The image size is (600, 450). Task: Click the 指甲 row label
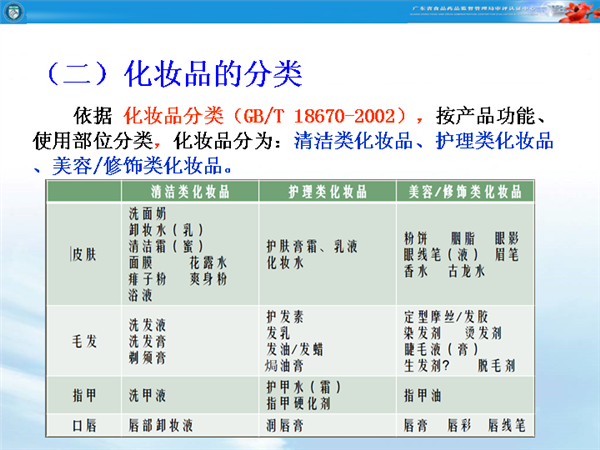pos(84,395)
